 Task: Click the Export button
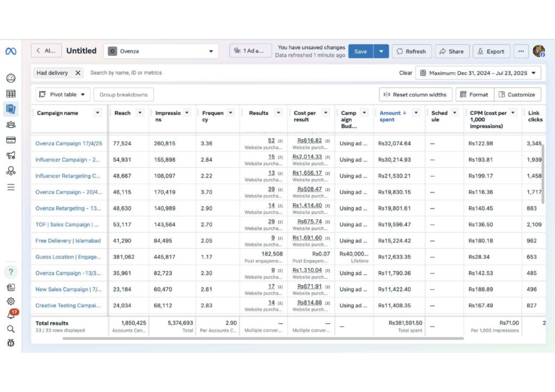click(491, 51)
